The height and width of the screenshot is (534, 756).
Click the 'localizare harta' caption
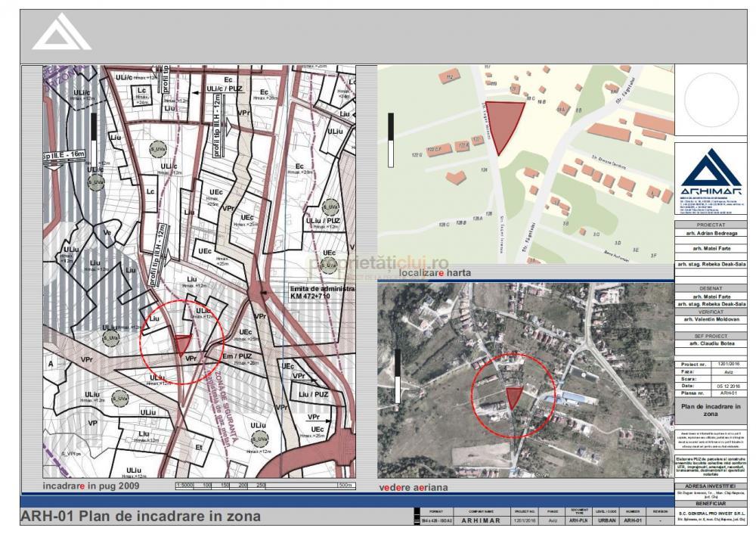[x=435, y=272]
